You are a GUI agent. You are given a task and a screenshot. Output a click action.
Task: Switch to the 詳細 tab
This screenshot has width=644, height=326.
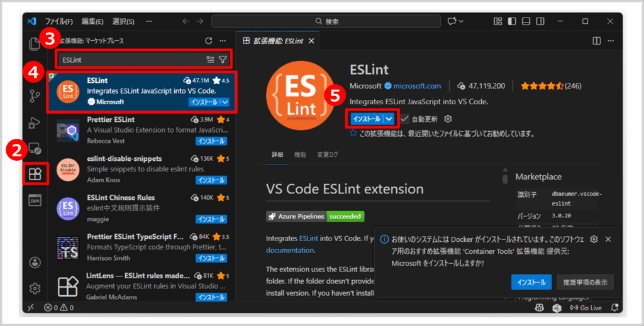(x=277, y=155)
